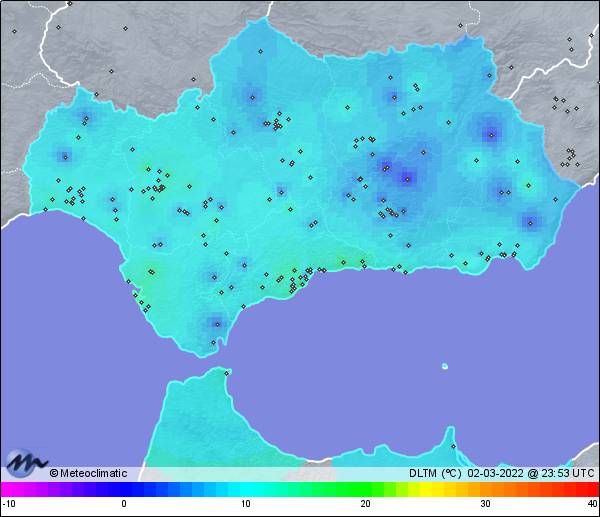Click the 20 label on the temperature scale
600x517 pixels.
(x=365, y=503)
